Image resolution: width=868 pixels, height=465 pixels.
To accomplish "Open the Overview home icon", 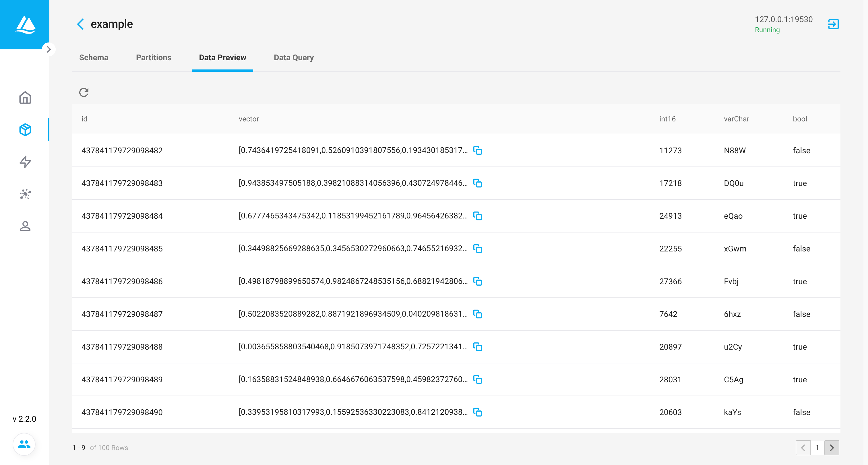I will (25, 98).
